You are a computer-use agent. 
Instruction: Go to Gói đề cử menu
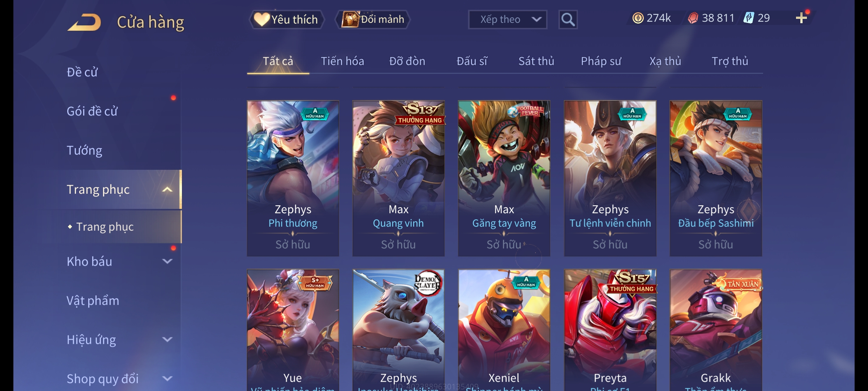click(92, 111)
